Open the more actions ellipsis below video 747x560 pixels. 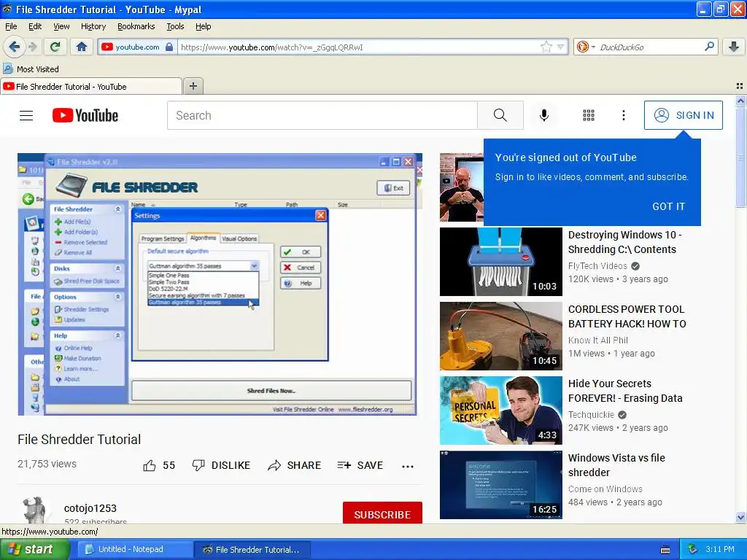pos(407,466)
